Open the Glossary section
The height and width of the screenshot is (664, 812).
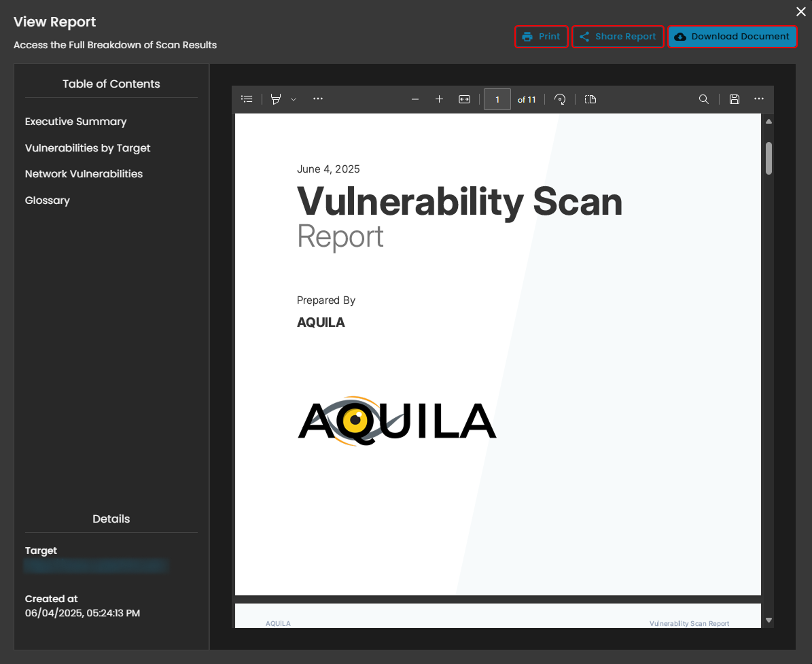point(48,200)
